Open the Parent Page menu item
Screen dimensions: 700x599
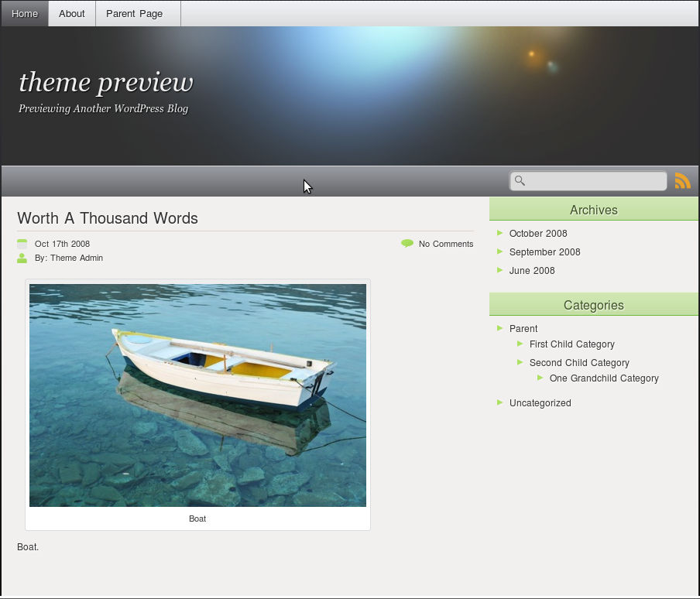pyautogui.click(x=135, y=13)
